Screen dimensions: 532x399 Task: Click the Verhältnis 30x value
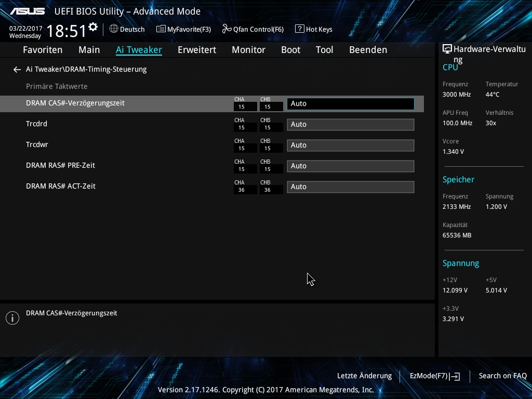coord(490,123)
